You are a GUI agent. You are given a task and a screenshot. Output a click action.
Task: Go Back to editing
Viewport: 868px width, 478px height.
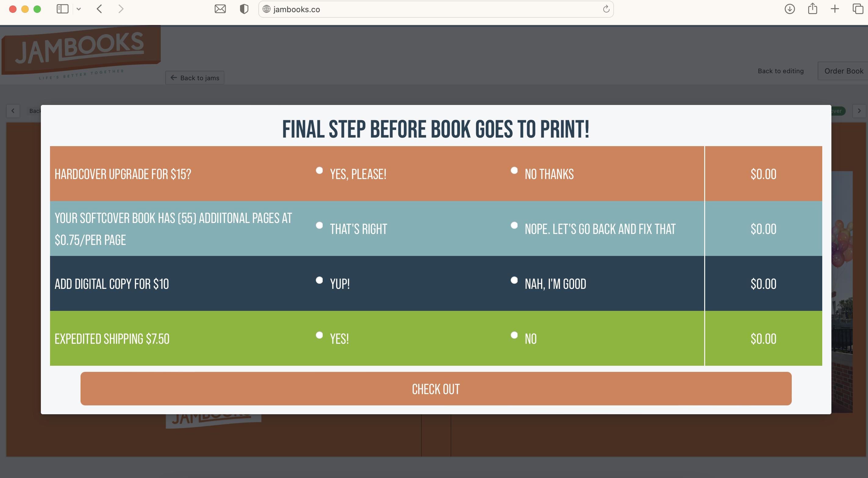tap(781, 71)
